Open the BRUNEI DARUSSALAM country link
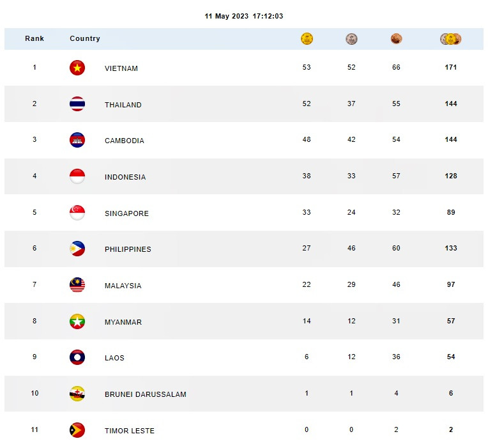This screenshot has width=488, height=448. [x=146, y=394]
